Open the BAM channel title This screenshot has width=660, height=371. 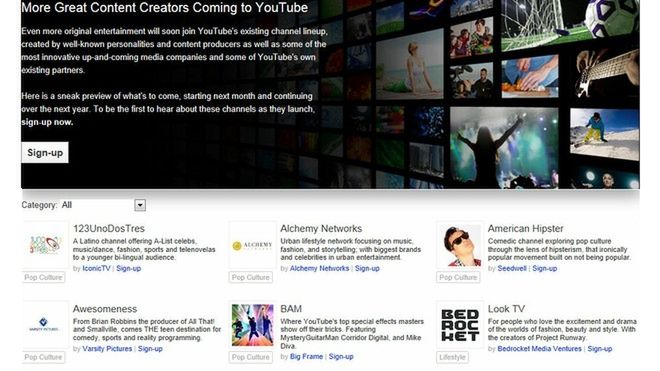[291, 309]
